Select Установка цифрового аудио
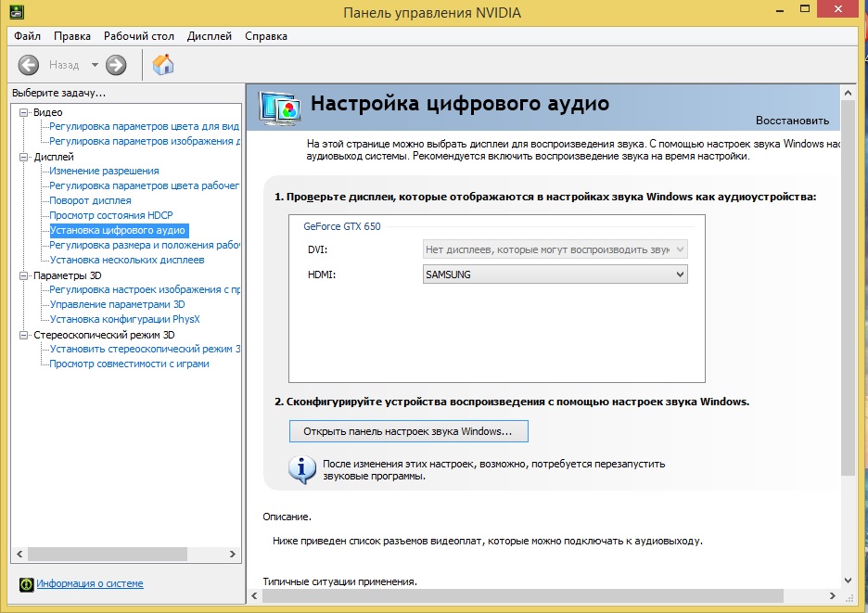The height and width of the screenshot is (613, 868). point(119,230)
